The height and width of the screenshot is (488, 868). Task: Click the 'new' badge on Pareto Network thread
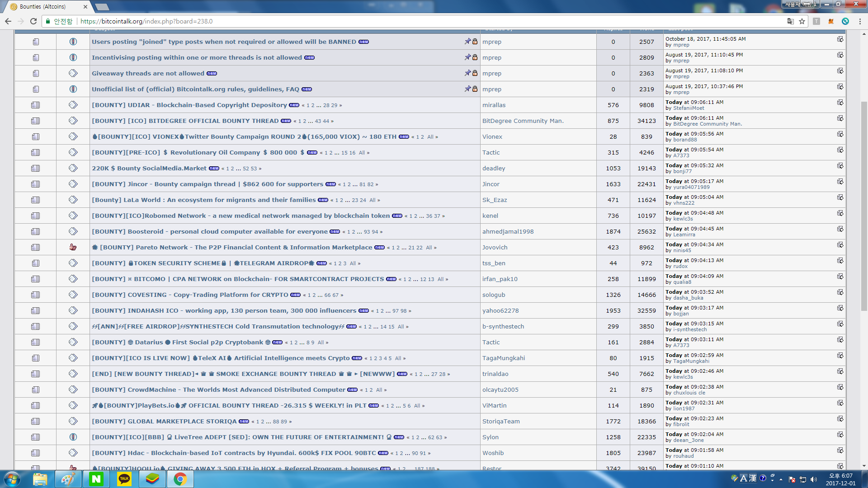[x=380, y=248]
